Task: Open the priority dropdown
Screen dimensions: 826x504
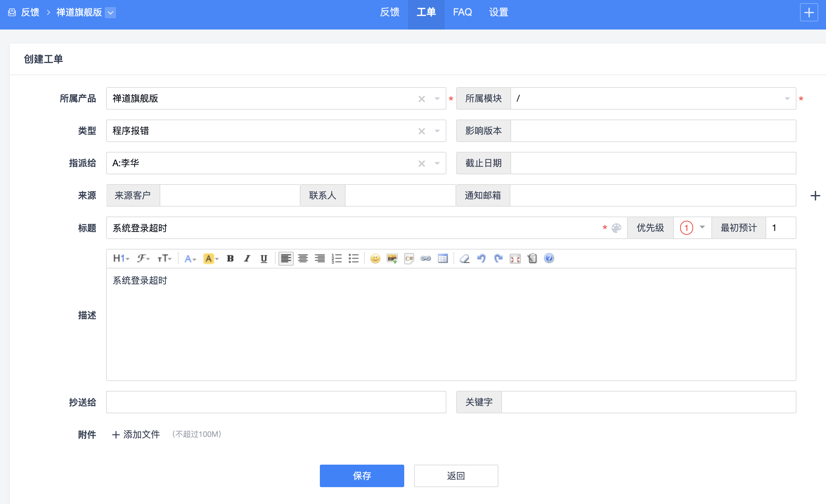Action: click(x=692, y=228)
